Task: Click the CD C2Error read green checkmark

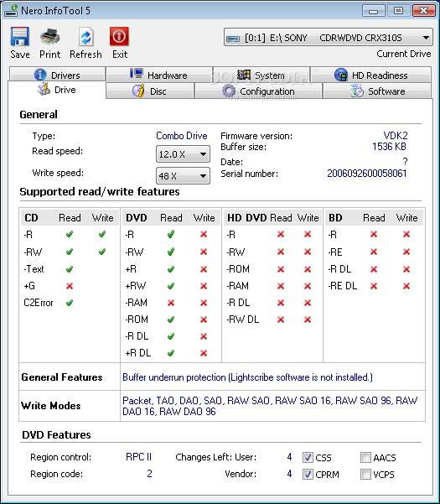Action: pyautogui.click(x=70, y=303)
